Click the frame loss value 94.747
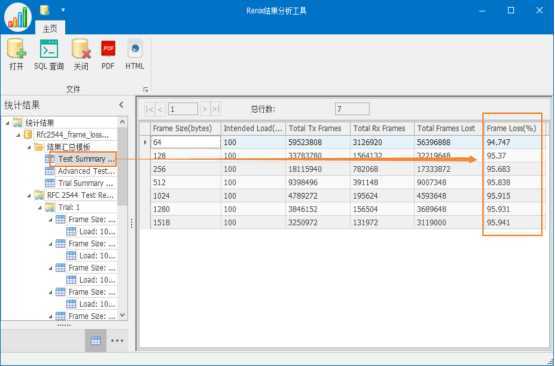The height and width of the screenshot is (366, 555). tap(498, 142)
